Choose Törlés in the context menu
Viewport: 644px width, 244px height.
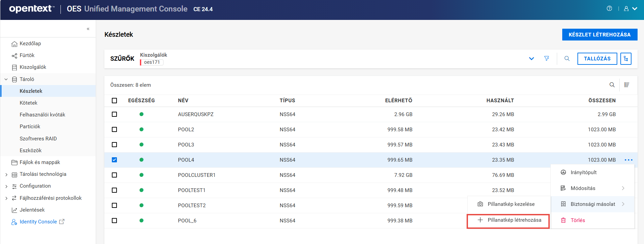577,220
